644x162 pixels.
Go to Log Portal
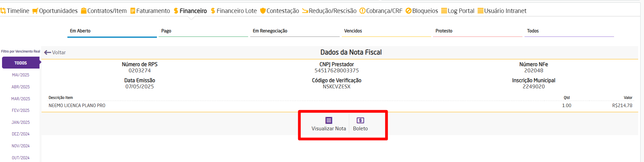(x=457, y=11)
